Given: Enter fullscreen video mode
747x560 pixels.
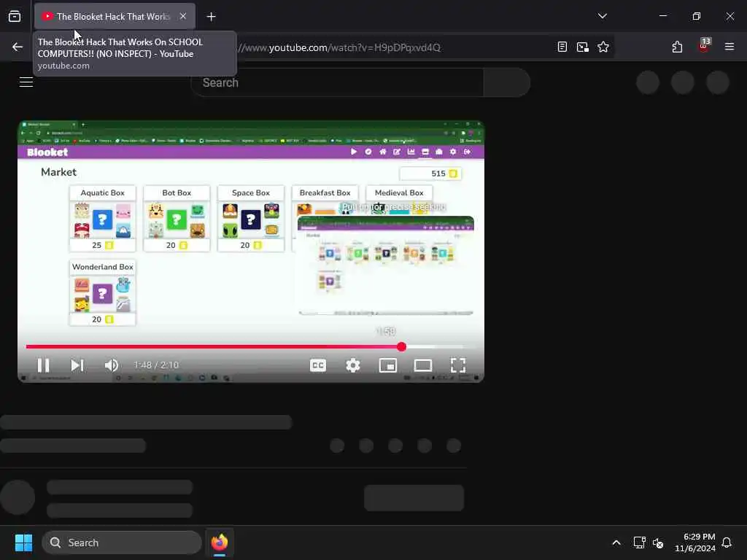Looking at the screenshot, I should click(x=458, y=365).
